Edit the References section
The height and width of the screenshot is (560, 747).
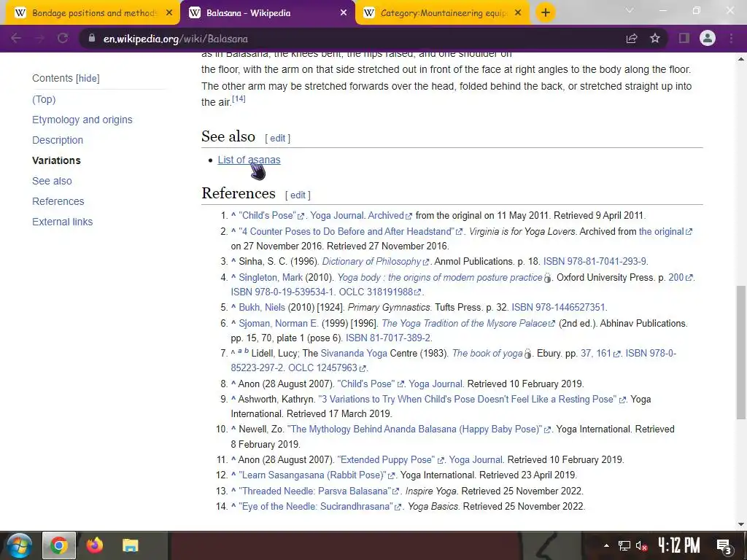(x=298, y=195)
